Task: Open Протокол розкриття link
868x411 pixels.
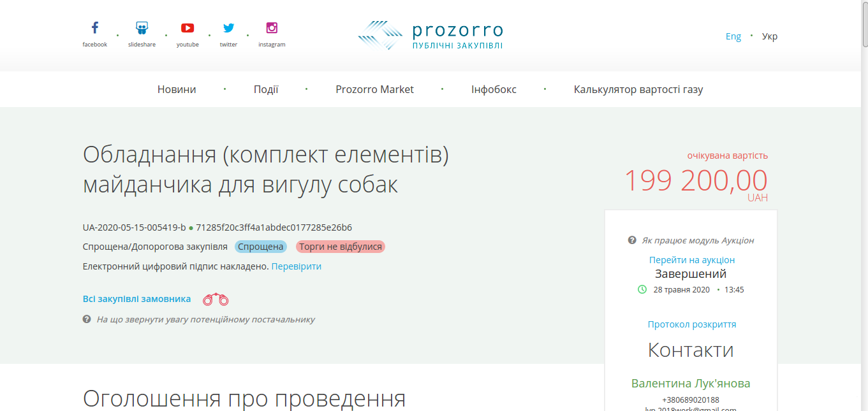Action: (x=692, y=324)
